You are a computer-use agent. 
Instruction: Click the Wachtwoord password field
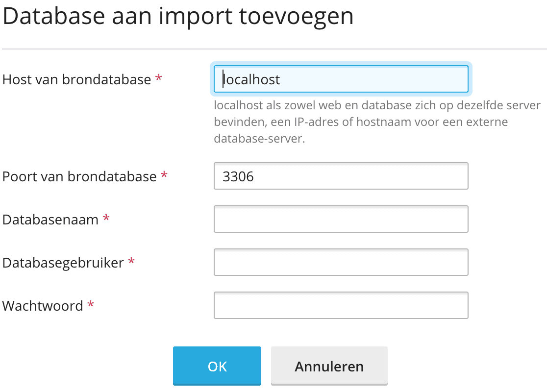click(x=341, y=305)
